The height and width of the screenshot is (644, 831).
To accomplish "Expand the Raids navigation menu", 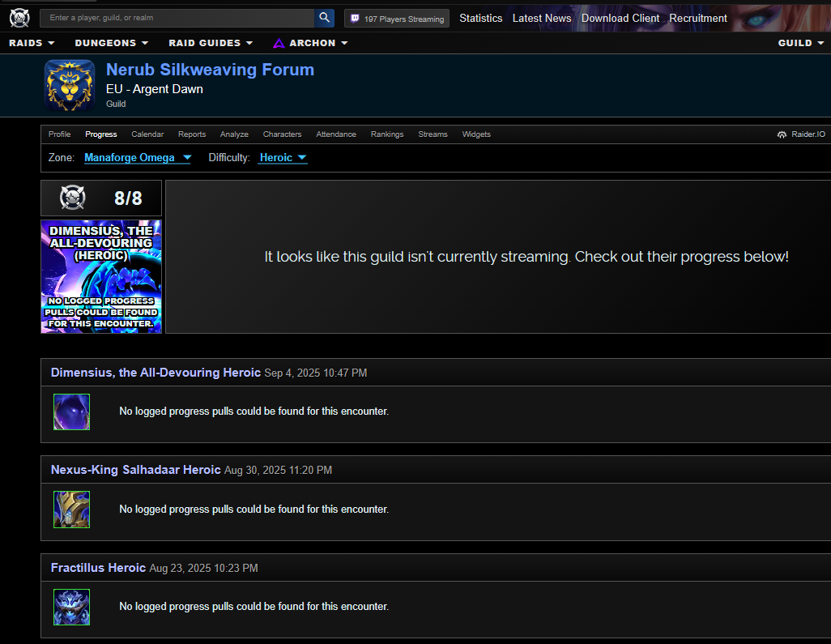I will (32, 43).
